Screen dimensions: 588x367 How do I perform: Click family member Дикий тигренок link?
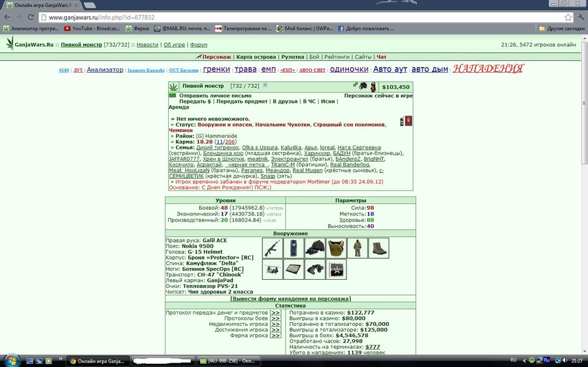point(217,148)
